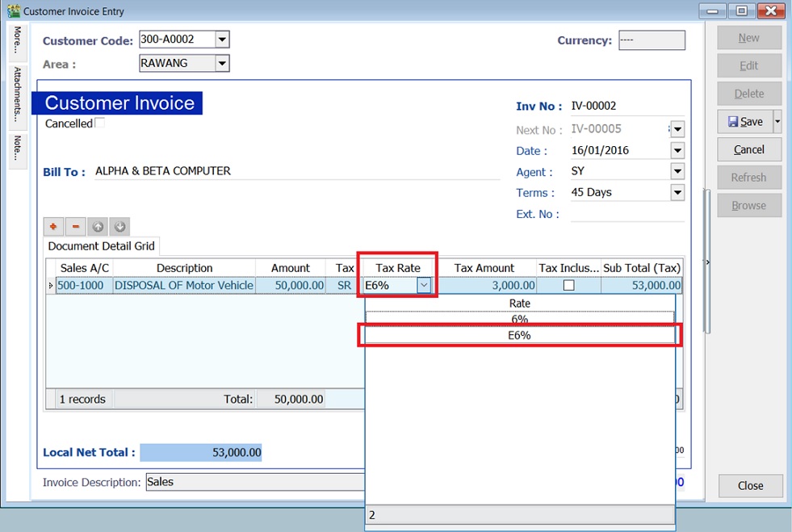Image resolution: width=792 pixels, height=532 pixels.
Task: Open the Customer Code dropdown
Action: pyautogui.click(x=223, y=40)
